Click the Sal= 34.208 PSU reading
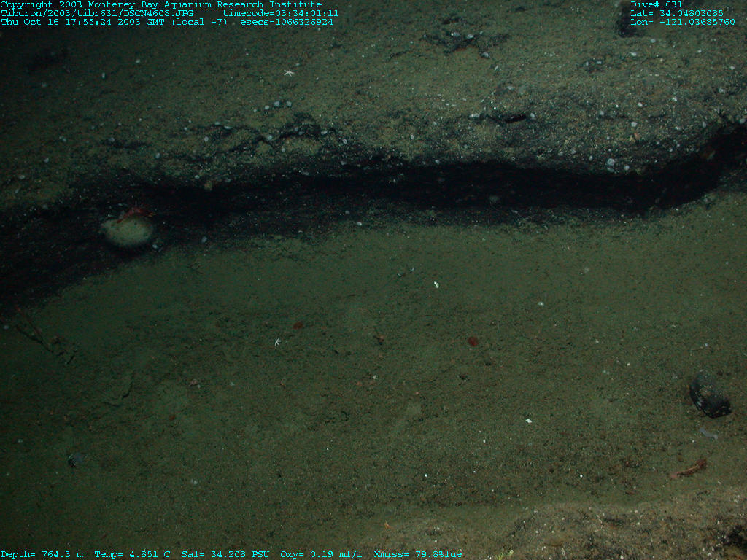 point(225,554)
